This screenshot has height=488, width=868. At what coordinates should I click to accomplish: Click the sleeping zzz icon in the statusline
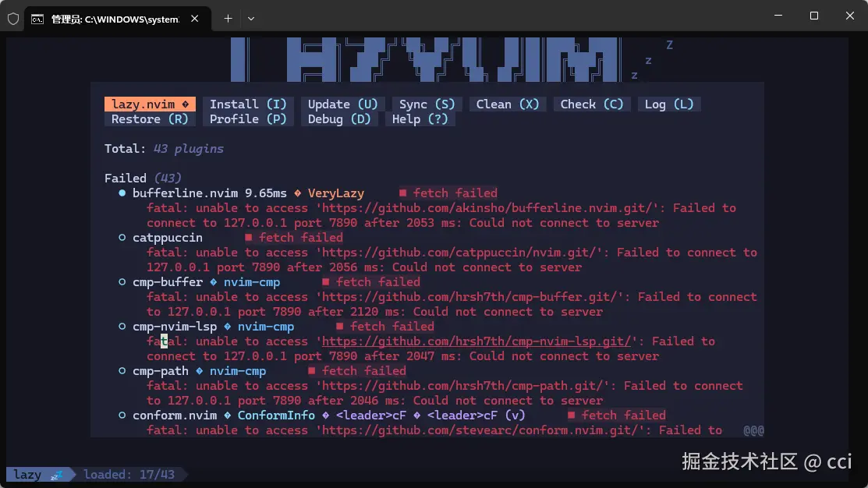click(x=56, y=475)
